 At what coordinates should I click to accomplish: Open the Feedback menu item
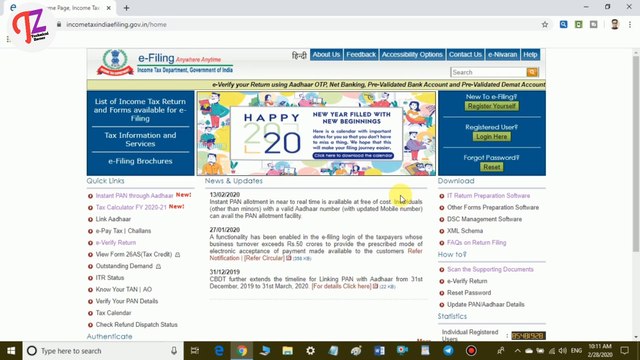[361, 55]
